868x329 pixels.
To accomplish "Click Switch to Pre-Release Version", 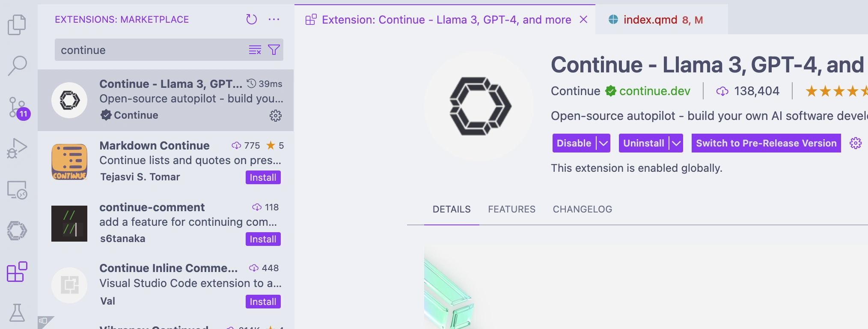I will point(766,143).
